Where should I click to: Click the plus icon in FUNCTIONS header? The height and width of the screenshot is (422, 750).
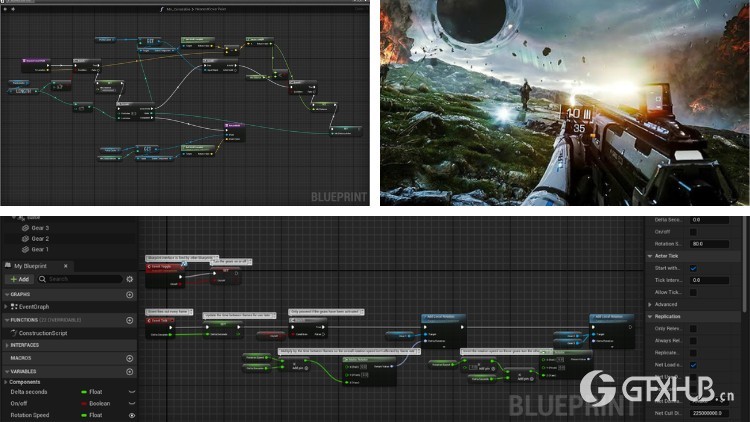(x=130, y=320)
